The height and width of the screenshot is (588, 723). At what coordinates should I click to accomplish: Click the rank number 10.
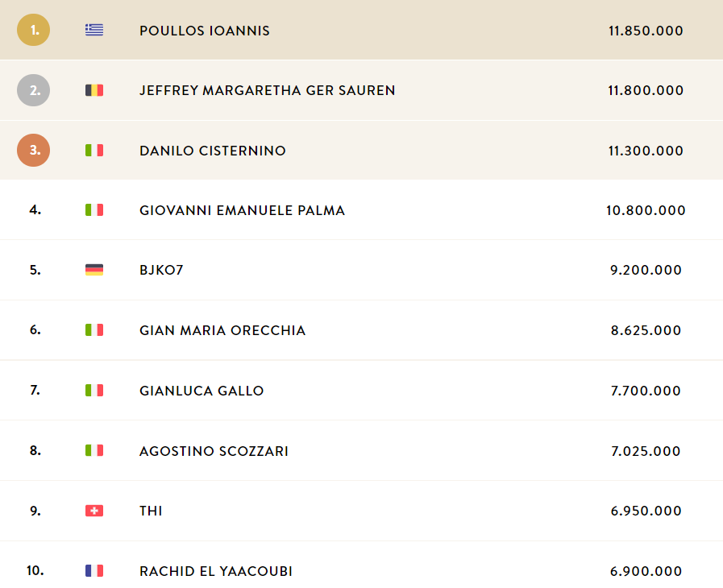35,571
